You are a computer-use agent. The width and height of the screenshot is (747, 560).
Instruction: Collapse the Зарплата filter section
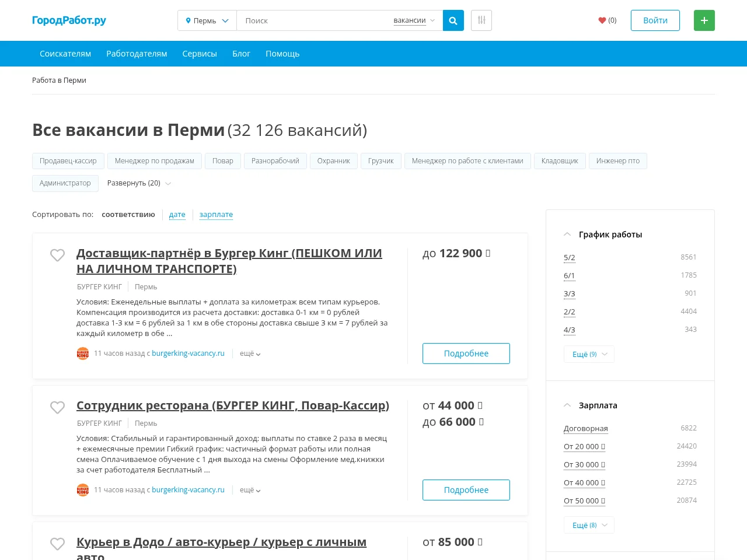coord(567,405)
